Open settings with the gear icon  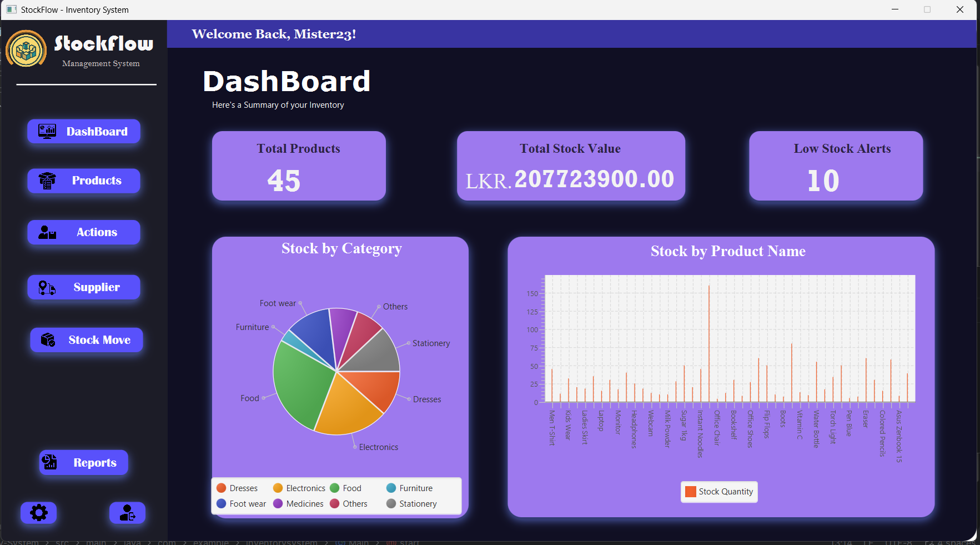pos(38,512)
